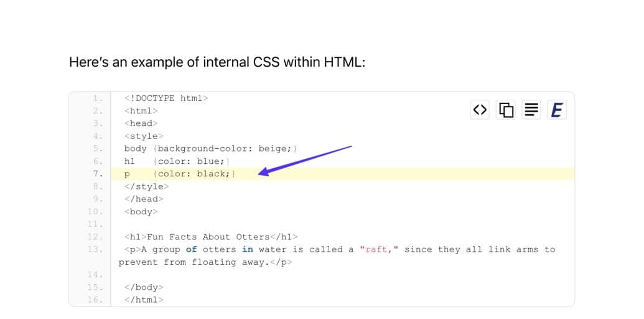Click the opening style tag

pos(144,136)
